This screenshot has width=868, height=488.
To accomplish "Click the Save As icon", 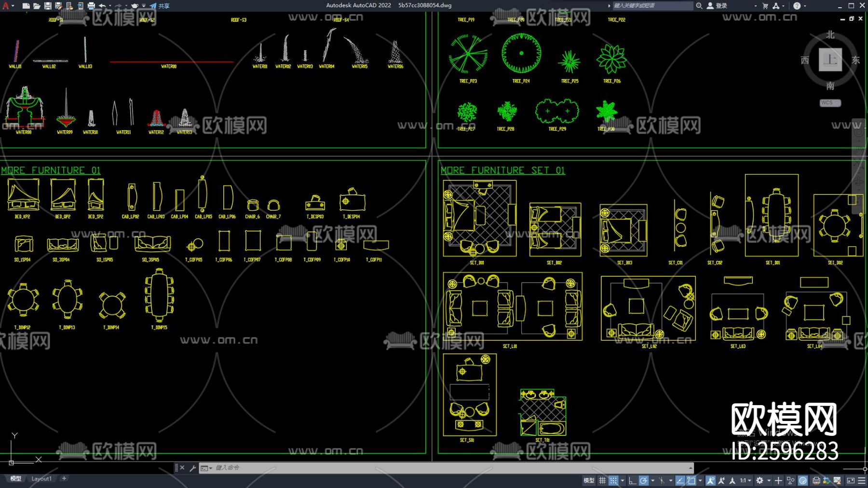I will pyautogui.click(x=58, y=6).
